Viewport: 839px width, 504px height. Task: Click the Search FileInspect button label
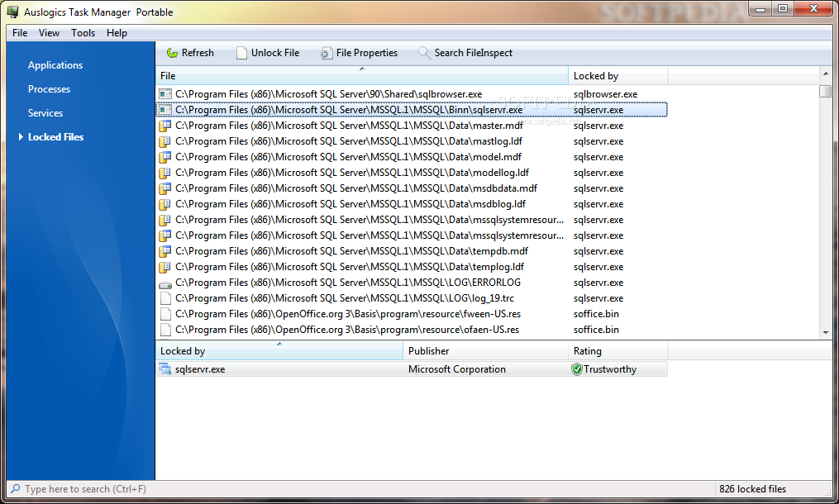[473, 53]
